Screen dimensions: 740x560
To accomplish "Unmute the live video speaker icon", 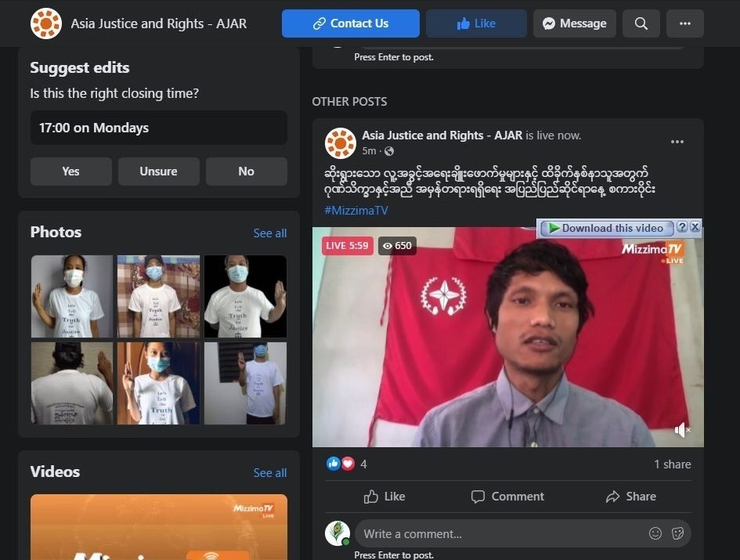I will (x=682, y=430).
